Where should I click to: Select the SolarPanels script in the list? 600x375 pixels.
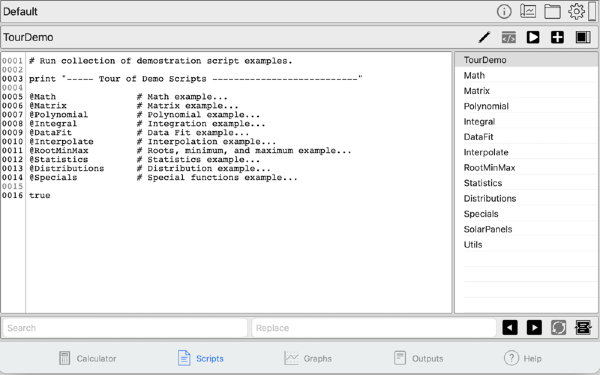coord(526,229)
